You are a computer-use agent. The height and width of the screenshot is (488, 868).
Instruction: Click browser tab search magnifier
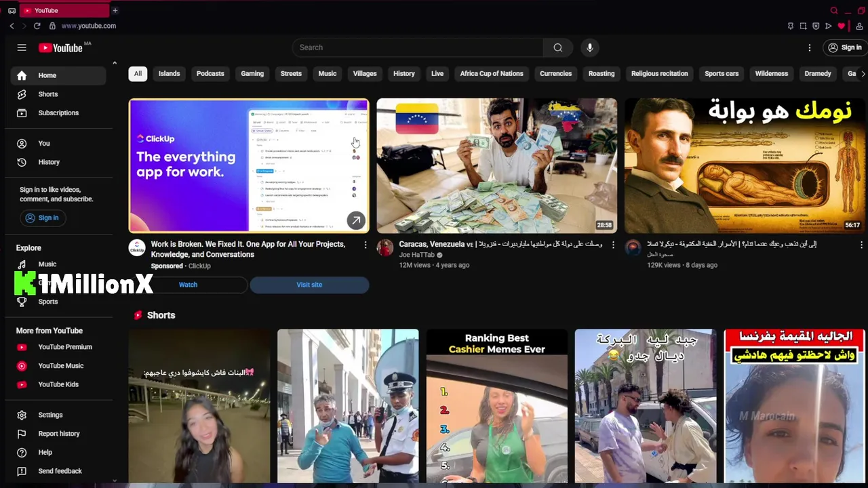click(x=834, y=10)
